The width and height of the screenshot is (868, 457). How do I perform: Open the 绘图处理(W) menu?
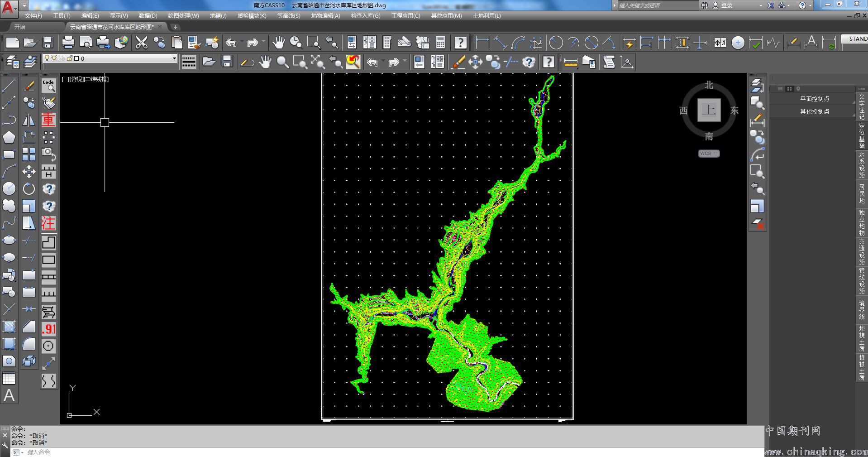point(183,16)
